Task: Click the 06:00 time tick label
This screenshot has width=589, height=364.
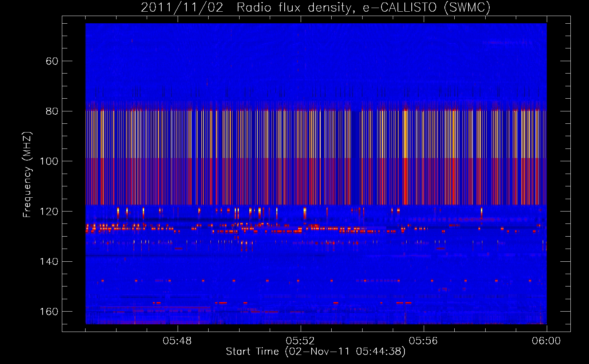Action: click(546, 341)
